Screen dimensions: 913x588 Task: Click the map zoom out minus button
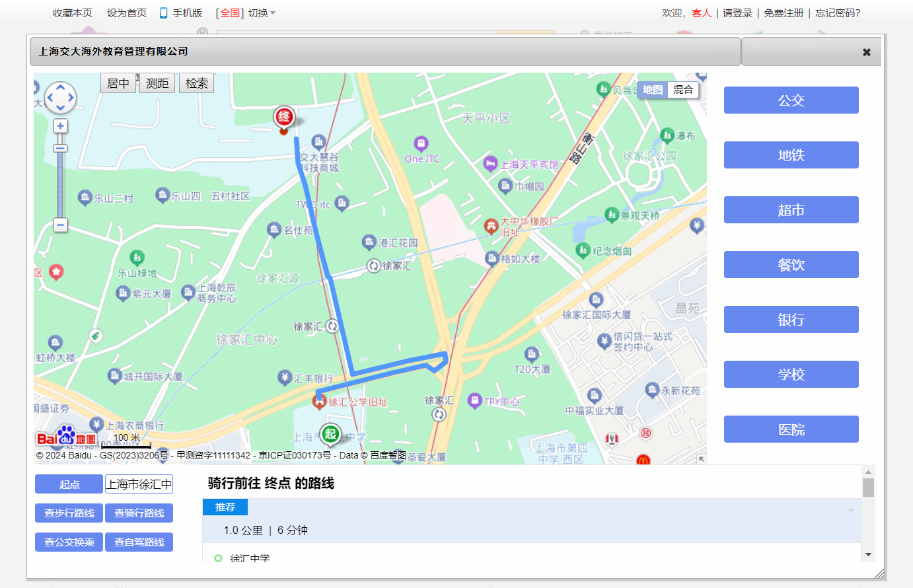pos(60,225)
